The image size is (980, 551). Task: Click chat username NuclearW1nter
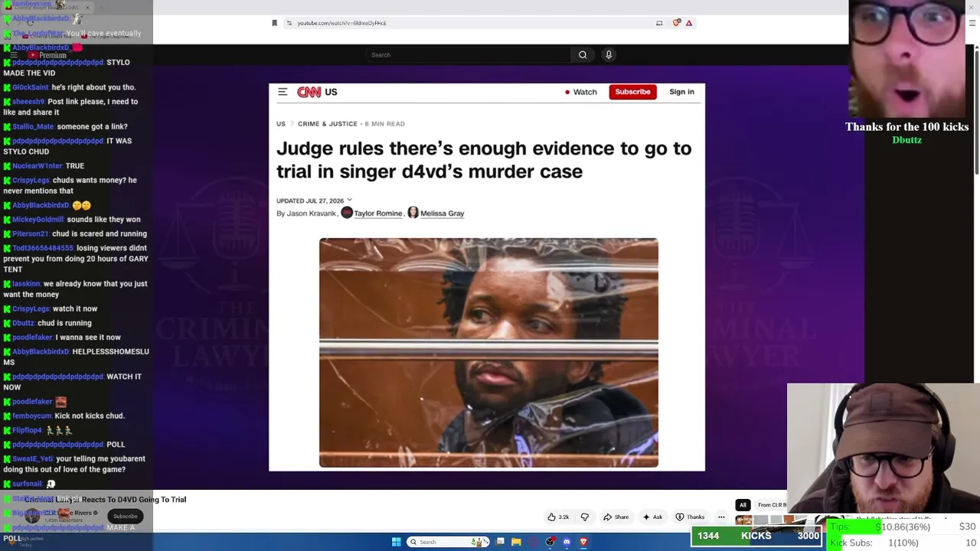pyautogui.click(x=38, y=166)
